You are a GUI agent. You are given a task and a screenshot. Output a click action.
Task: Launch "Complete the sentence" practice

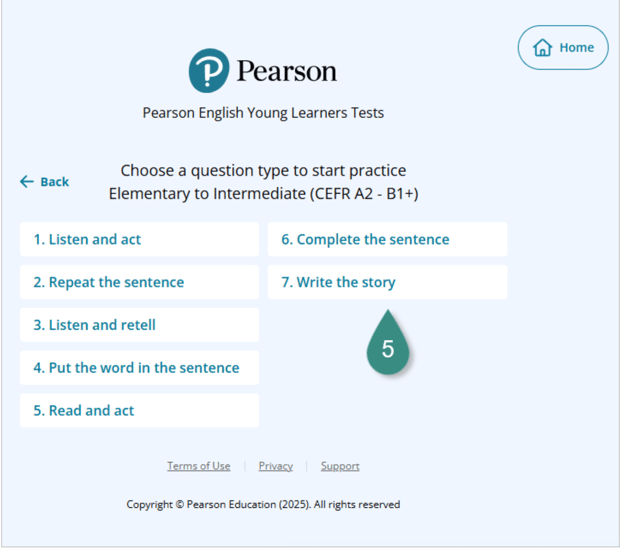pos(387,240)
